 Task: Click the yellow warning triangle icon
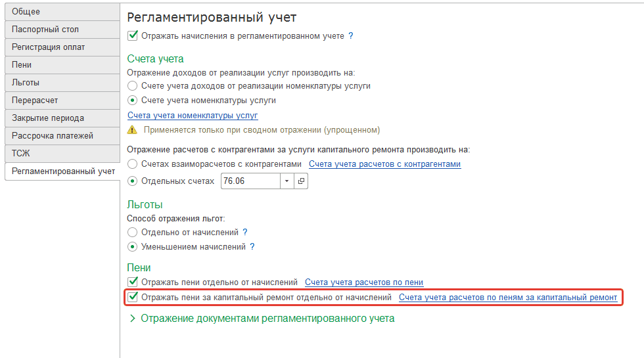(x=132, y=130)
